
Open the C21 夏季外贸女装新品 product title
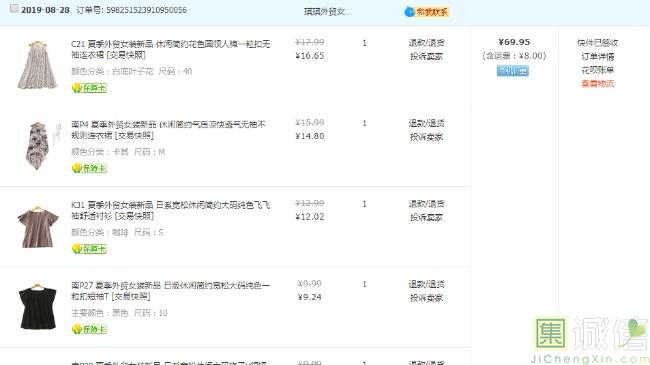point(170,49)
